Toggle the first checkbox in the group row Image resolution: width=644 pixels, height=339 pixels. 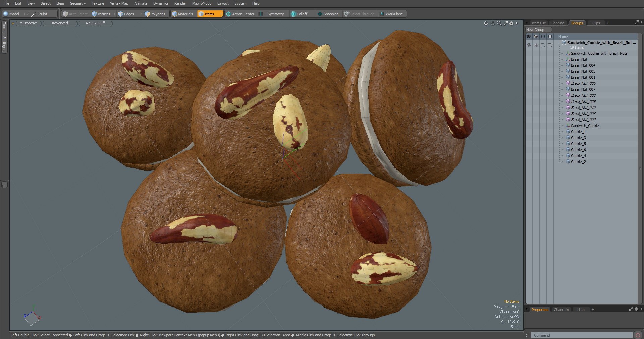543,45
